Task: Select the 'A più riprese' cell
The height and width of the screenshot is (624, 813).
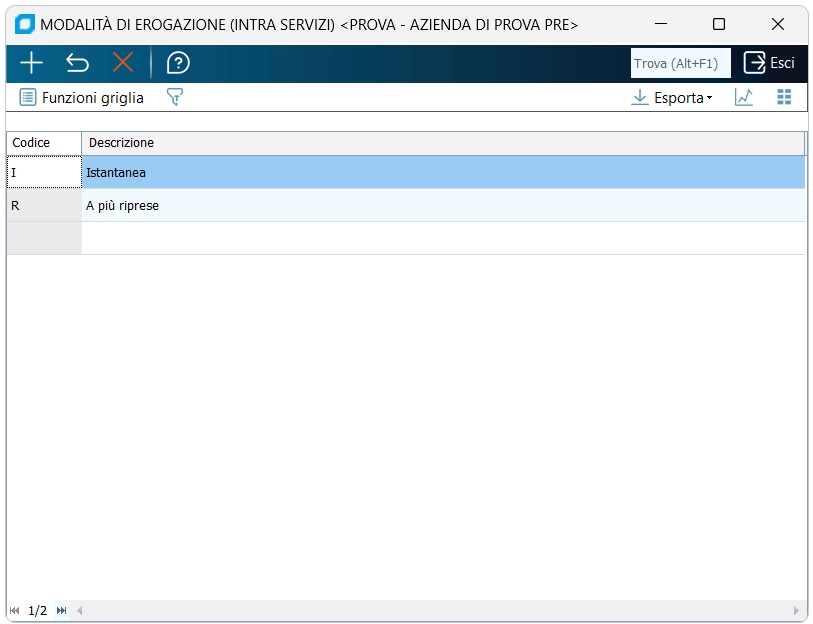Action: (x=443, y=205)
